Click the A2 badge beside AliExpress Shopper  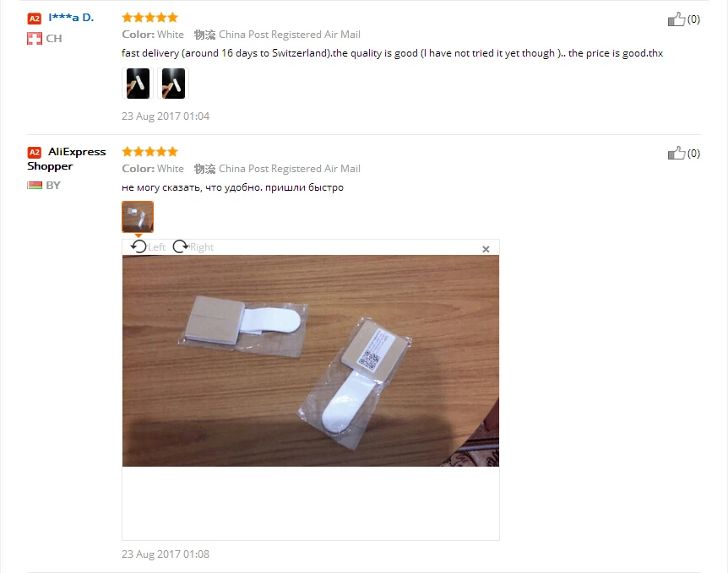pyautogui.click(x=35, y=152)
